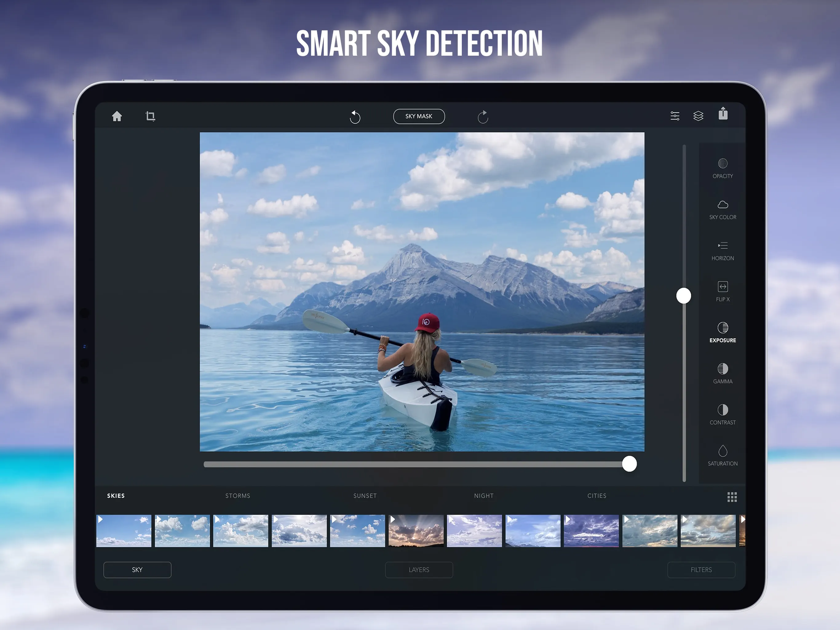
Task: Open the stacked layers icon
Action: pos(698,116)
